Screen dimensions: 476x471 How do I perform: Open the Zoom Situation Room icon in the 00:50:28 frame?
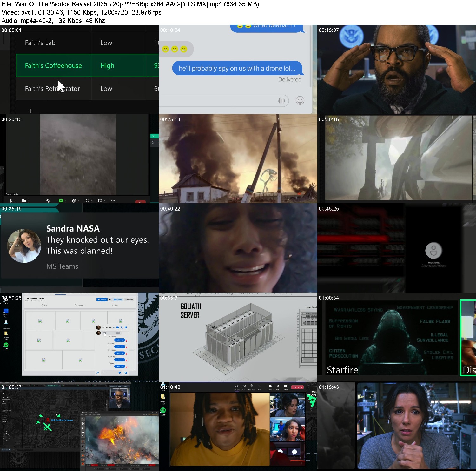[x=6, y=313]
